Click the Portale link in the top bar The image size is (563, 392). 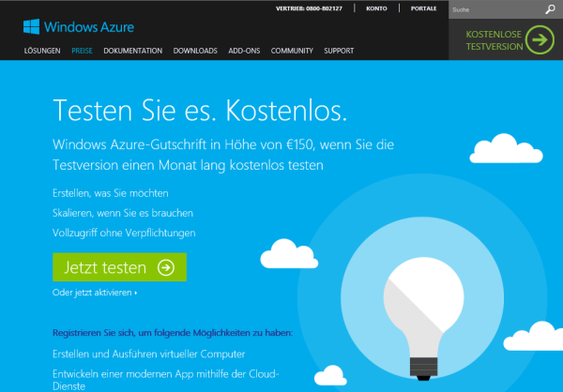tap(424, 8)
